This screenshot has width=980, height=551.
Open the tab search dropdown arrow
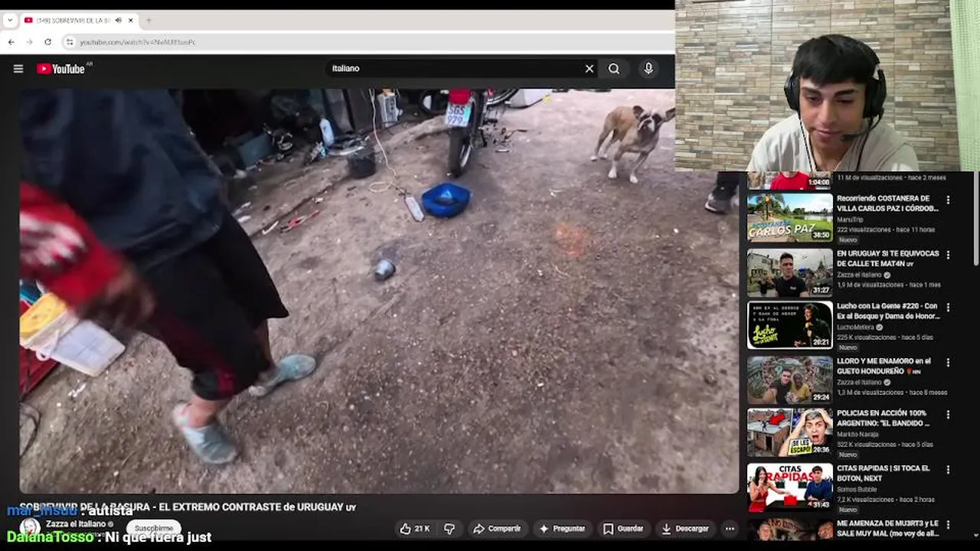pyautogui.click(x=9, y=21)
